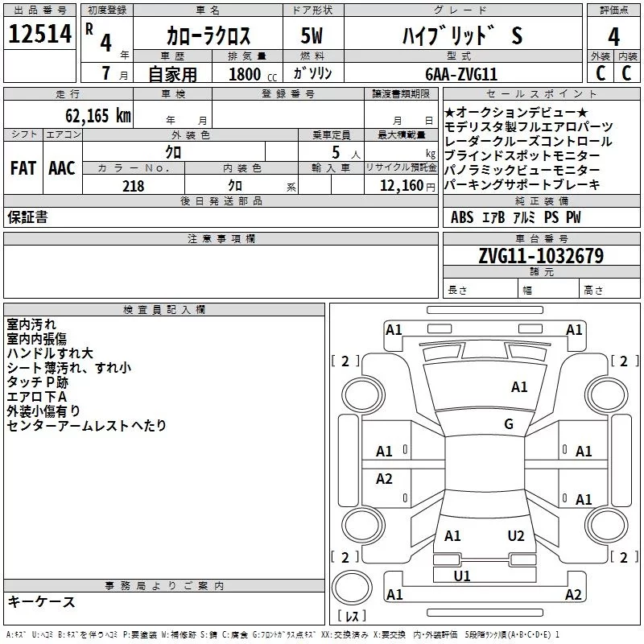
Task: Select the seating capacity 5 人
Action: [x=346, y=153]
